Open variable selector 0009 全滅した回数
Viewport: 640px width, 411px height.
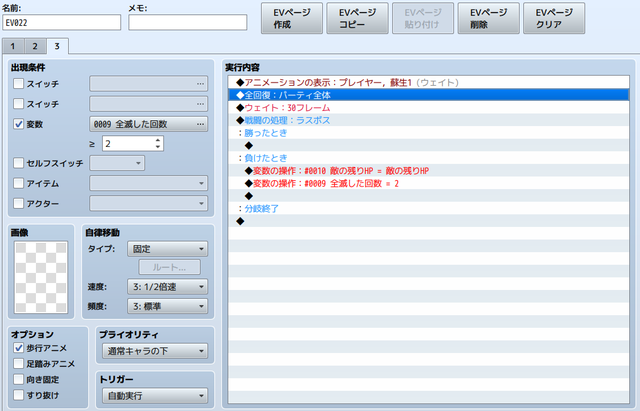[149, 124]
